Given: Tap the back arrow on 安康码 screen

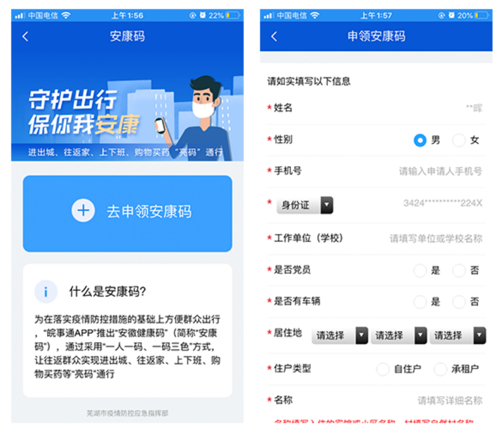Looking at the screenshot, I should tap(25, 36).
